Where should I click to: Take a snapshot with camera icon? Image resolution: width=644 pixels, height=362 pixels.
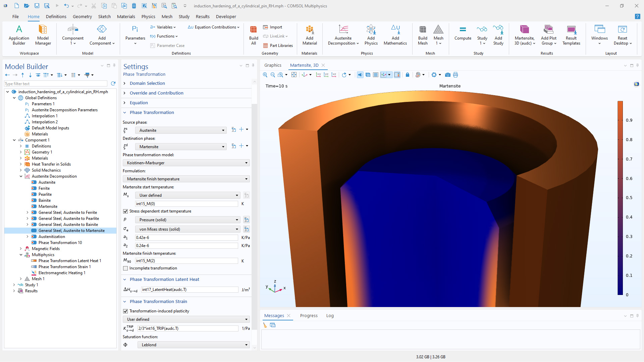[x=447, y=75]
